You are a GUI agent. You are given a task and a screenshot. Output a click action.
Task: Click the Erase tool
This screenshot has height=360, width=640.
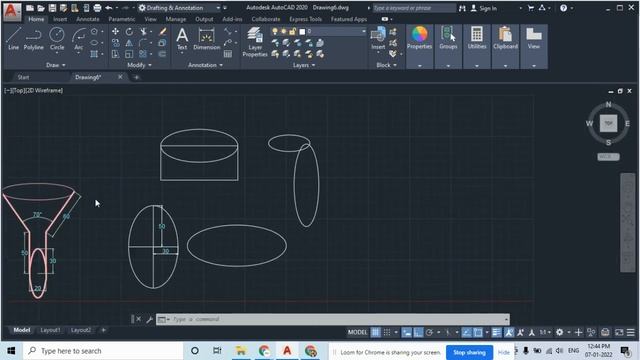tap(162, 31)
